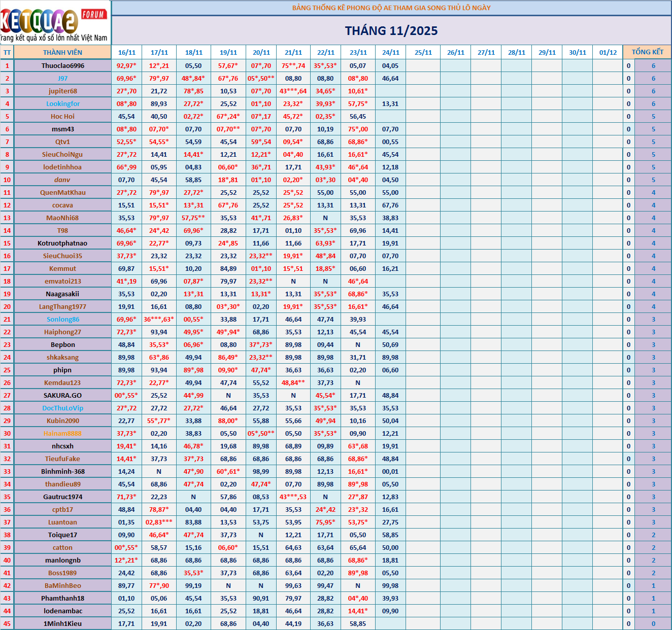Select the 1Minh1Kieu member row name

(x=62, y=623)
